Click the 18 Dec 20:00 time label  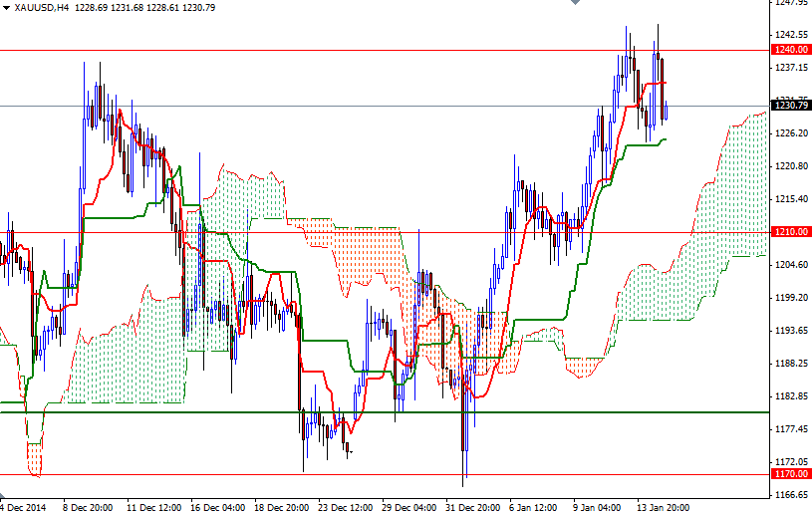point(281,506)
